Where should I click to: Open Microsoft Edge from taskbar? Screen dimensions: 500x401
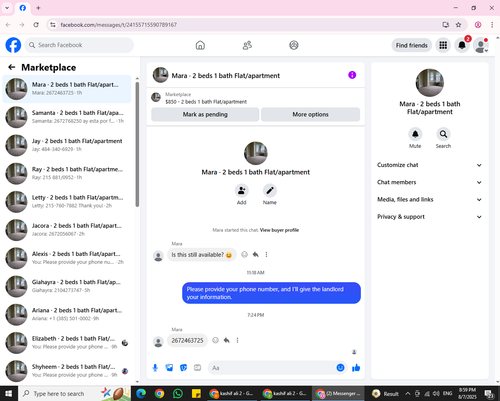141,394
